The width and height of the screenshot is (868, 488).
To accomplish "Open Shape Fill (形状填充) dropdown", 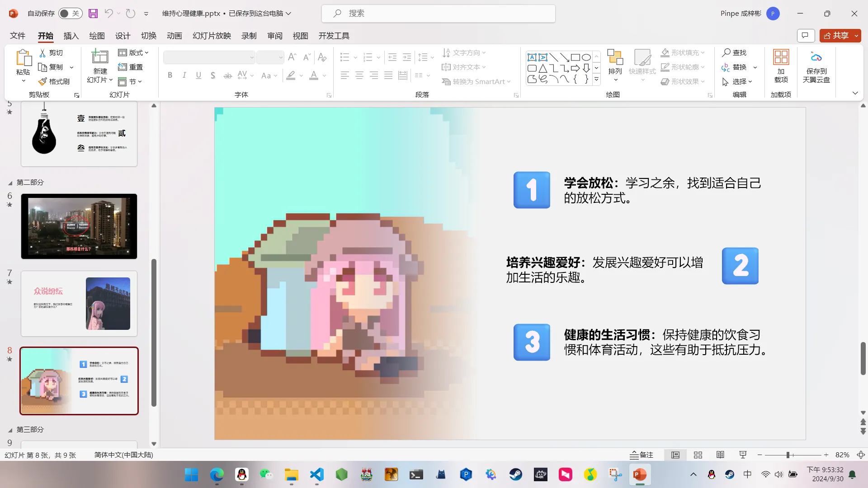I will [x=683, y=53].
